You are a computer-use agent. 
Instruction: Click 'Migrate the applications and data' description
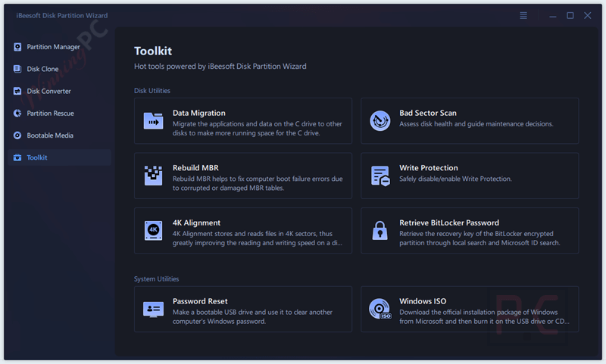pos(257,129)
